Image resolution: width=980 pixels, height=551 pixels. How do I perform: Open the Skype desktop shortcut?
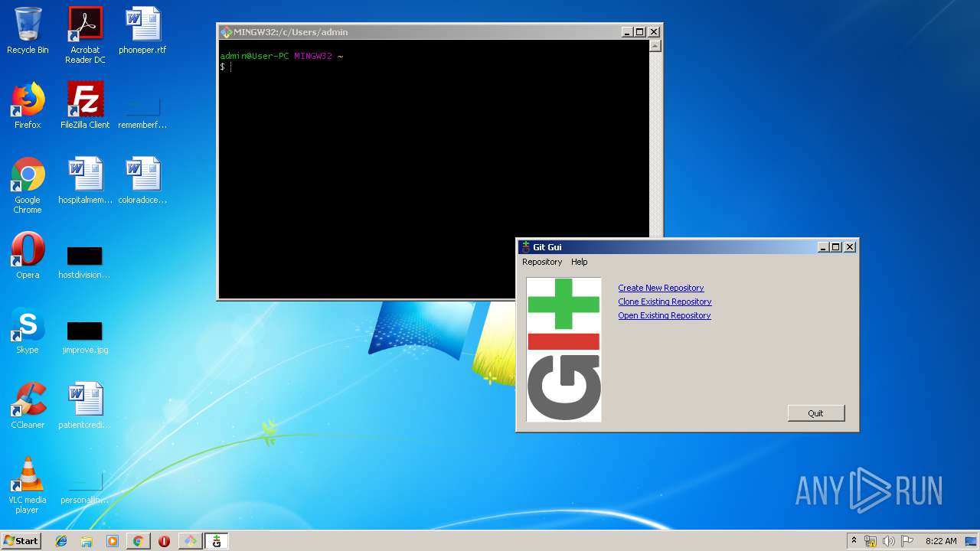click(x=28, y=331)
